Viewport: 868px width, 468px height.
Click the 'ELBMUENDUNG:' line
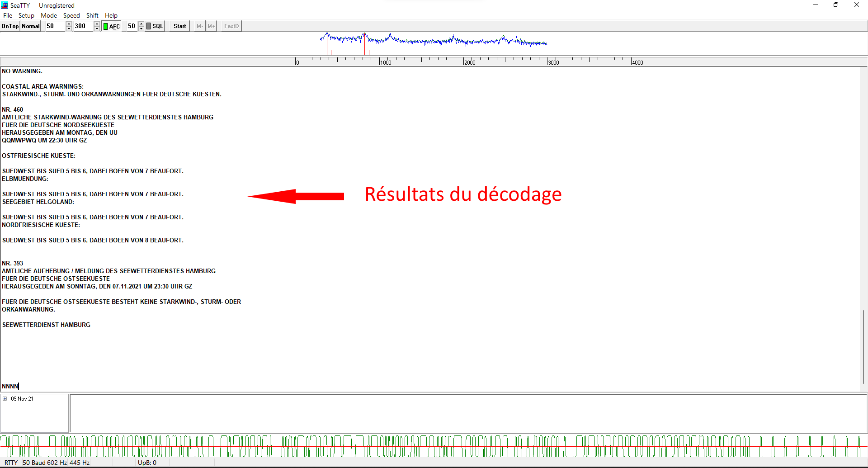click(25, 179)
